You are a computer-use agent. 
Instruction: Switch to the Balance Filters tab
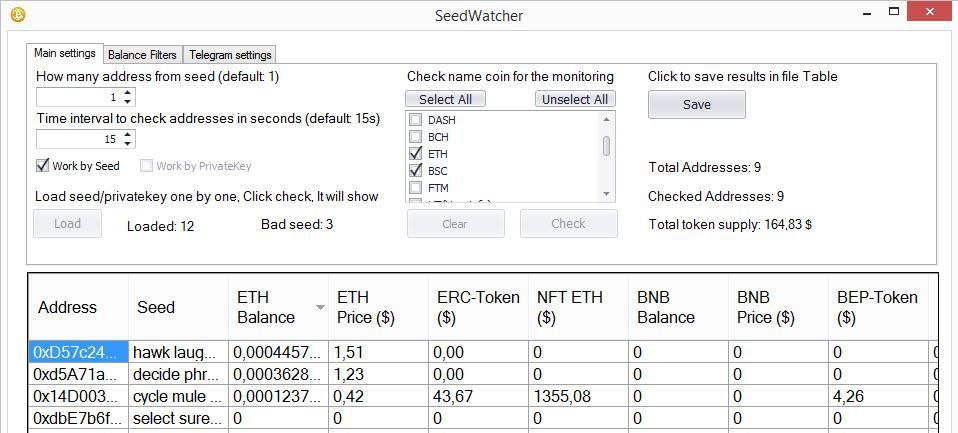[x=142, y=55]
